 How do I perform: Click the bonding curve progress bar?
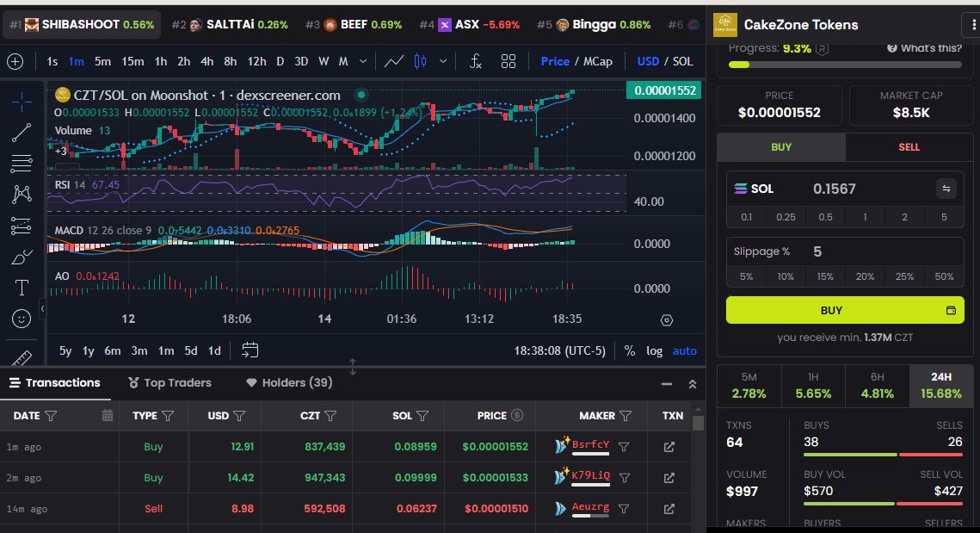tap(845, 65)
